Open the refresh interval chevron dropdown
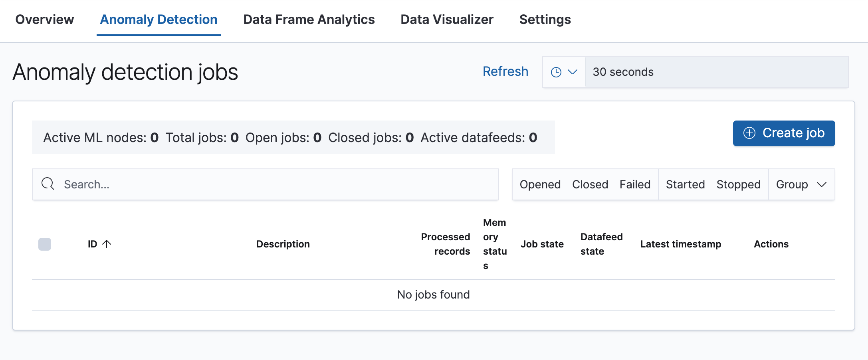868x360 pixels. (573, 72)
